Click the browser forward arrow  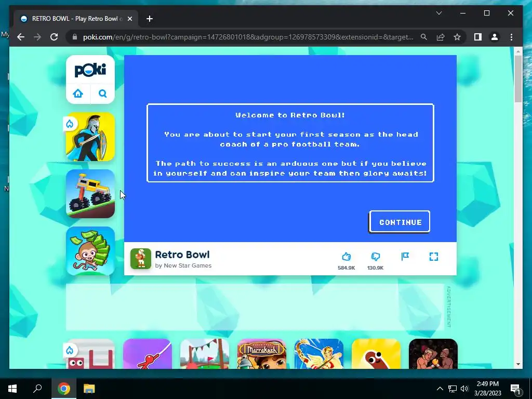pyautogui.click(x=37, y=37)
